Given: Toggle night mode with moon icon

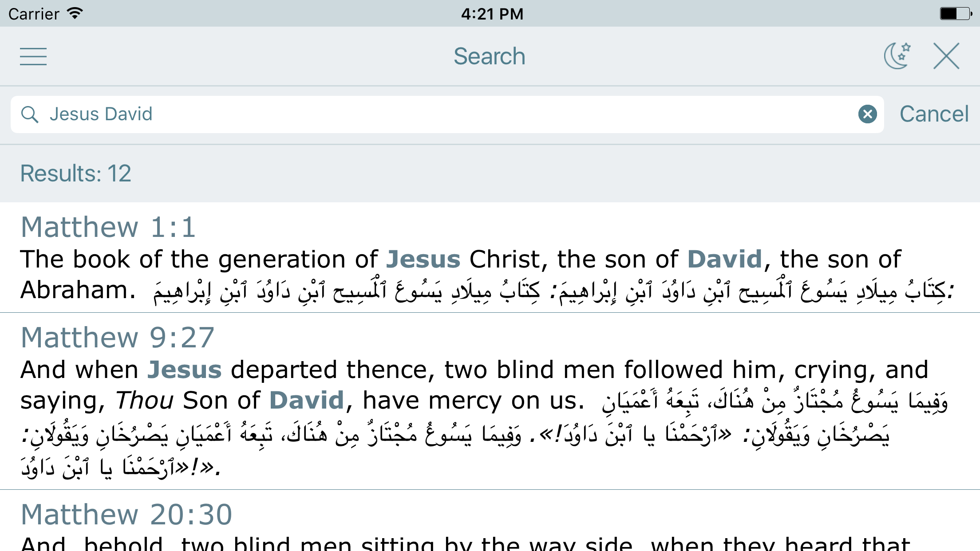Looking at the screenshot, I should click(897, 56).
